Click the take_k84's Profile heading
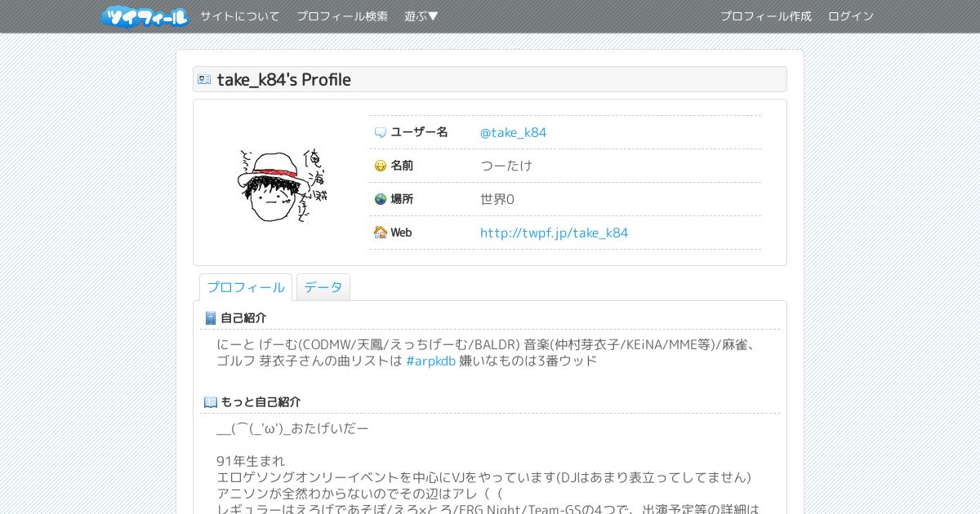 (284, 79)
